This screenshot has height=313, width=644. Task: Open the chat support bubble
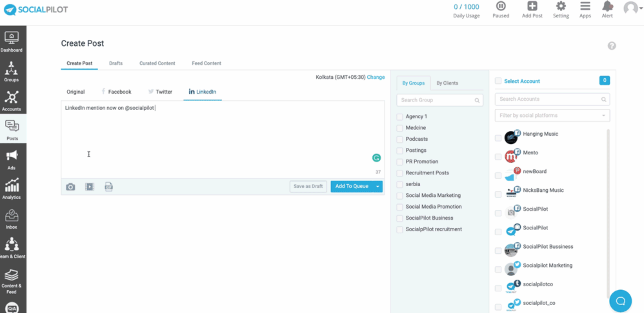620,301
